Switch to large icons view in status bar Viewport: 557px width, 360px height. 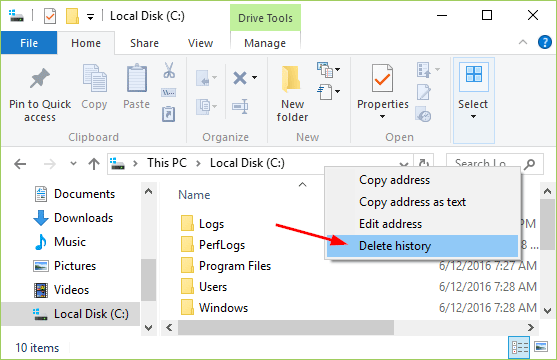pos(541,347)
